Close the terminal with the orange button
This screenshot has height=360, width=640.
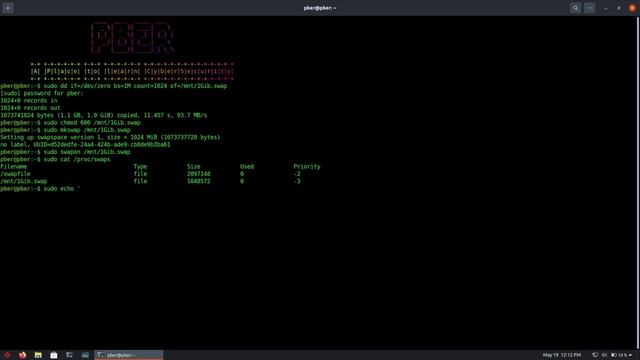click(632, 8)
